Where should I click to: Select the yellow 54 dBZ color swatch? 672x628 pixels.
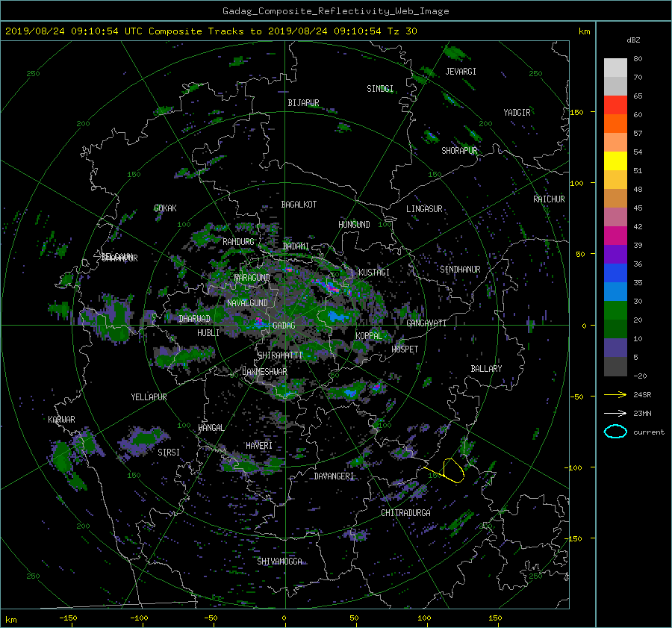615,161
